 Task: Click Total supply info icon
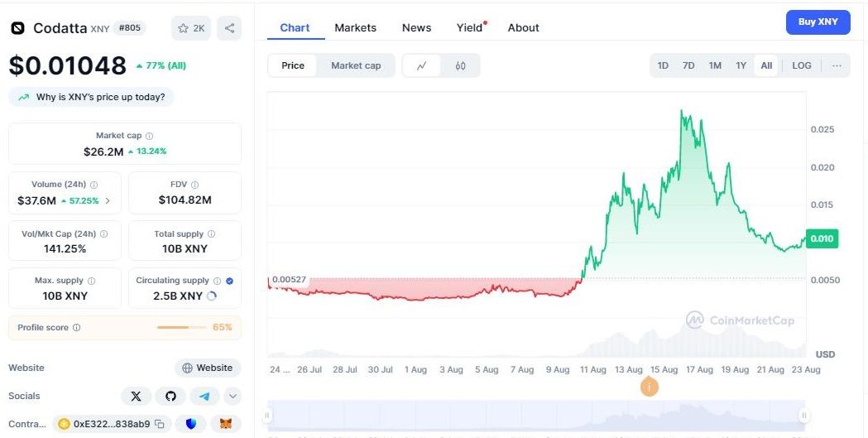212,234
